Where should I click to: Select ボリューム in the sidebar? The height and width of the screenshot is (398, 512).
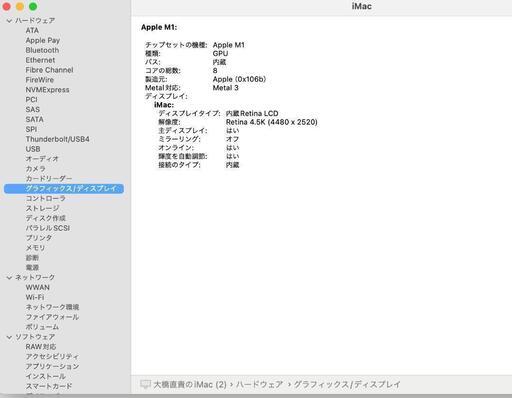pyautogui.click(x=42, y=327)
